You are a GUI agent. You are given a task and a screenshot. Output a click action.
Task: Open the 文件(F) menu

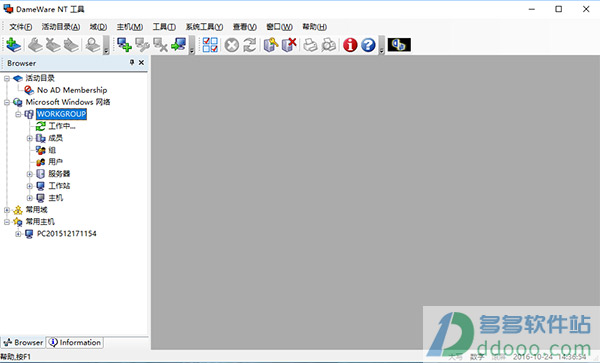pos(21,27)
